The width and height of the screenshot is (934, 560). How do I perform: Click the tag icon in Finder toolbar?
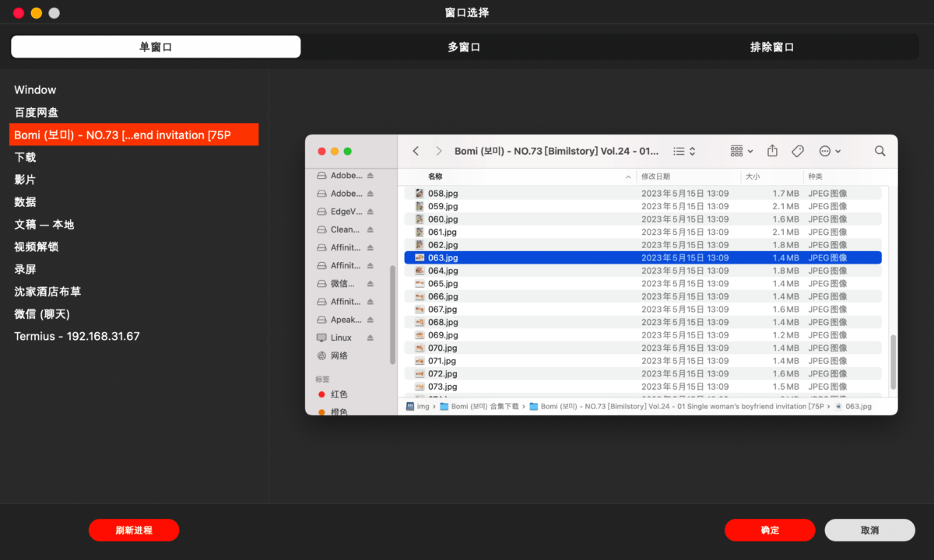coord(798,151)
